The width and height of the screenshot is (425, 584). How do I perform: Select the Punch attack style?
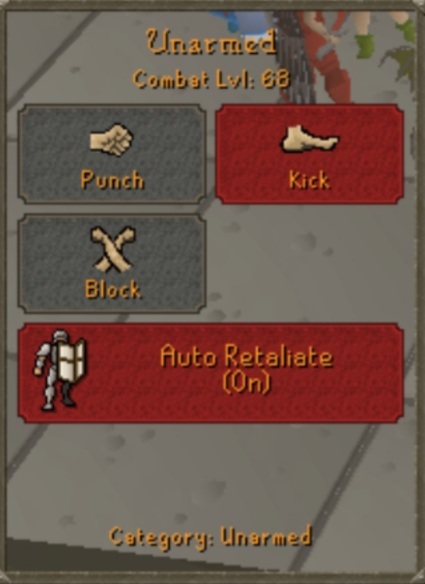coord(112,154)
